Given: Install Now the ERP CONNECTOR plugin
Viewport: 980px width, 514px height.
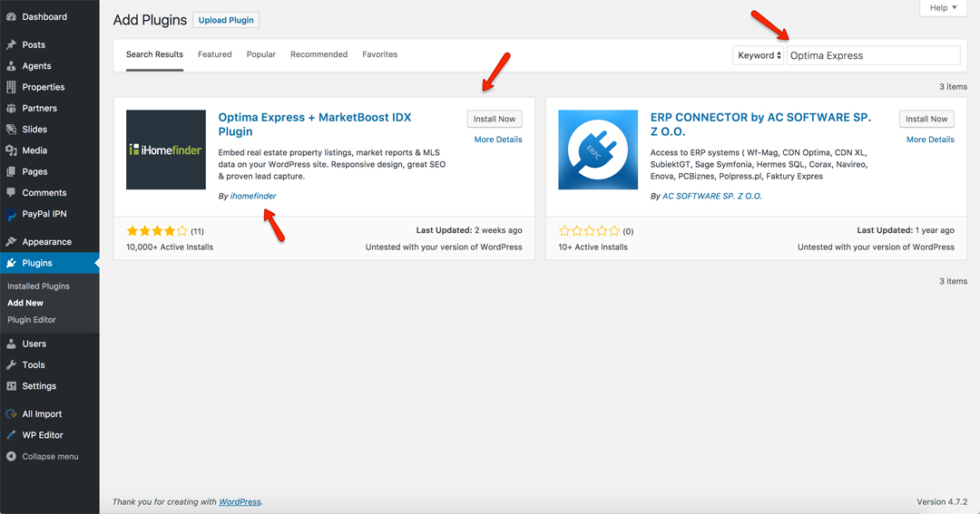Looking at the screenshot, I should tap(926, 119).
